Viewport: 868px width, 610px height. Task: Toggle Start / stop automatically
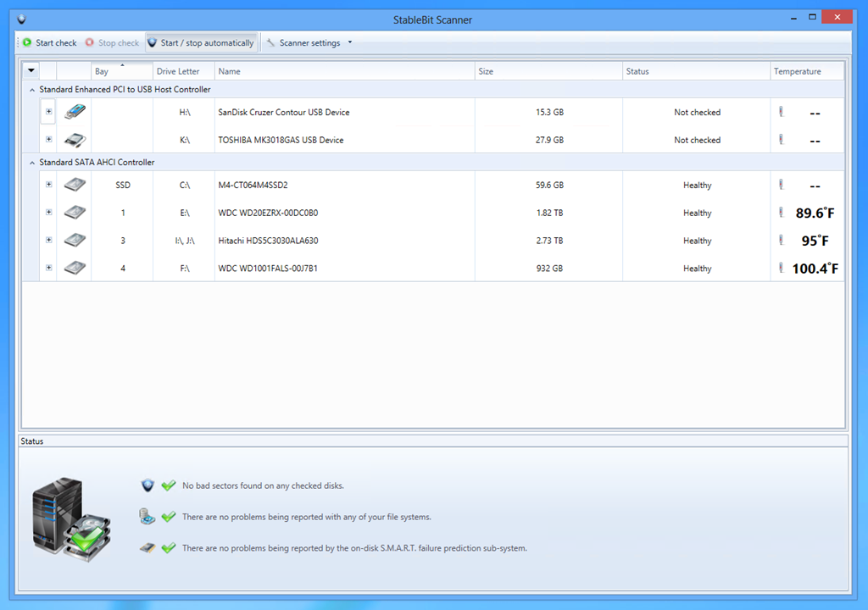click(x=202, y=42)
